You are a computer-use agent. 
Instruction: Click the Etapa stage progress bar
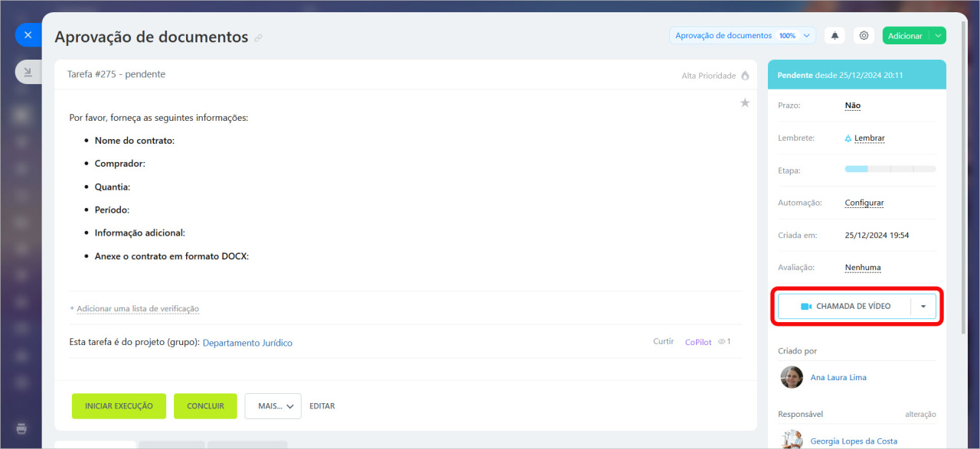(x=890, y=168)
